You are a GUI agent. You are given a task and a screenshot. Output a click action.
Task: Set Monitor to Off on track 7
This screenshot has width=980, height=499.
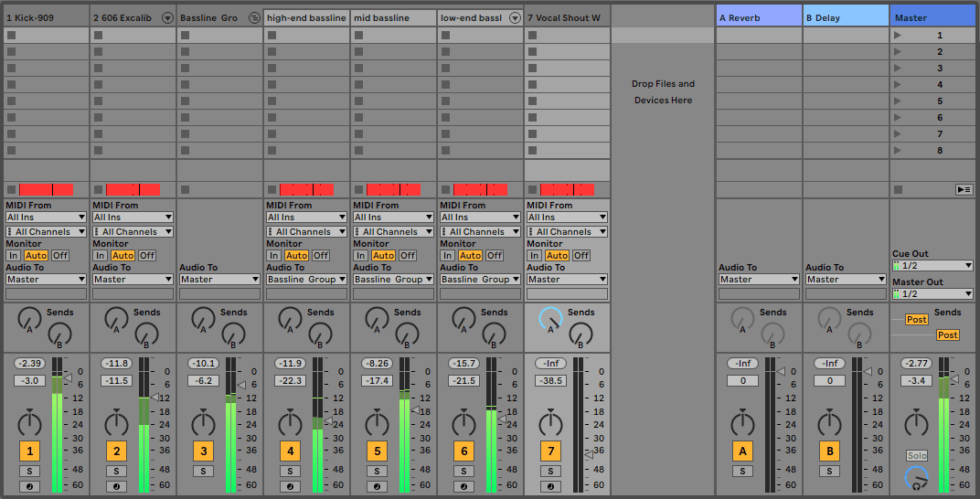click(x=581, y=255)
